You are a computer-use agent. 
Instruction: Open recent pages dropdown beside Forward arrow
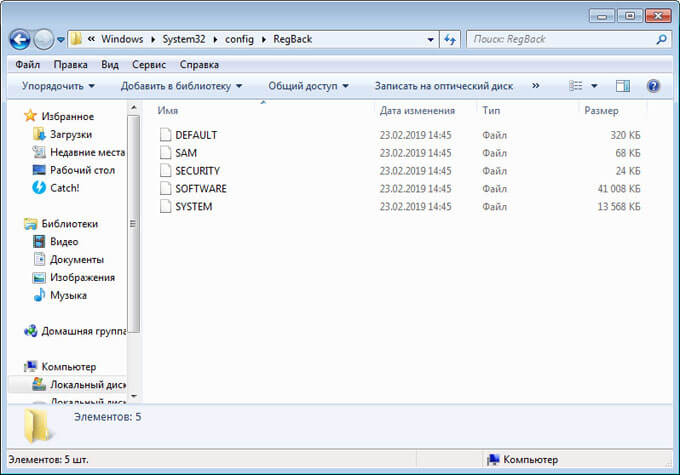(x=61, y=40)
